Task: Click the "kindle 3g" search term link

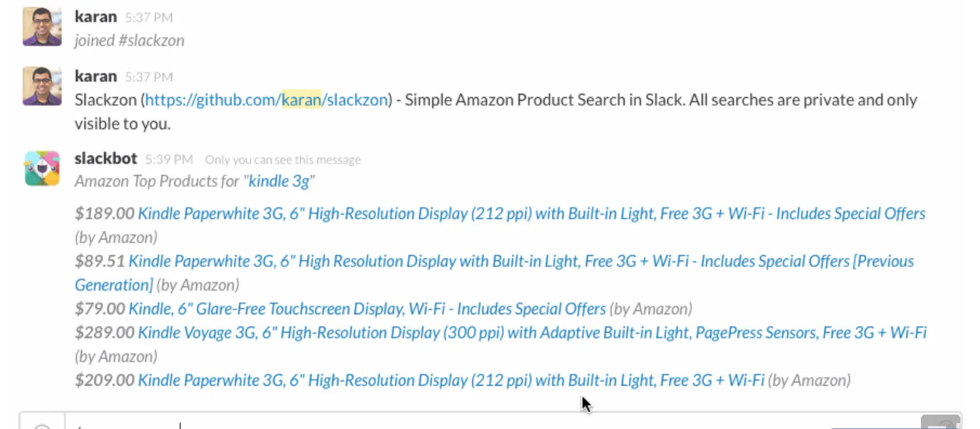Action: point(279,181)
